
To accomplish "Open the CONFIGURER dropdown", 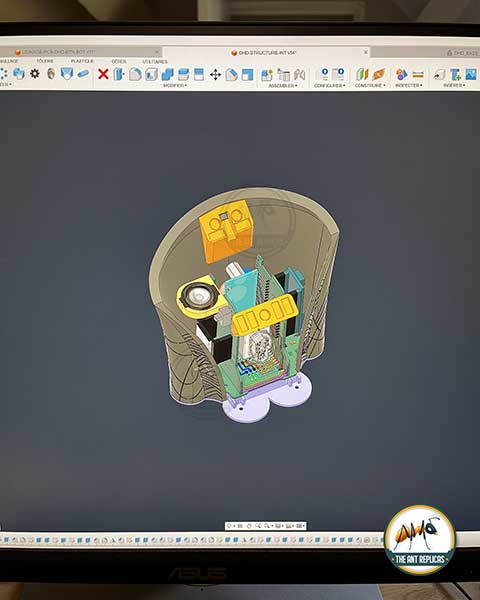I will click(x=330, y=86).
